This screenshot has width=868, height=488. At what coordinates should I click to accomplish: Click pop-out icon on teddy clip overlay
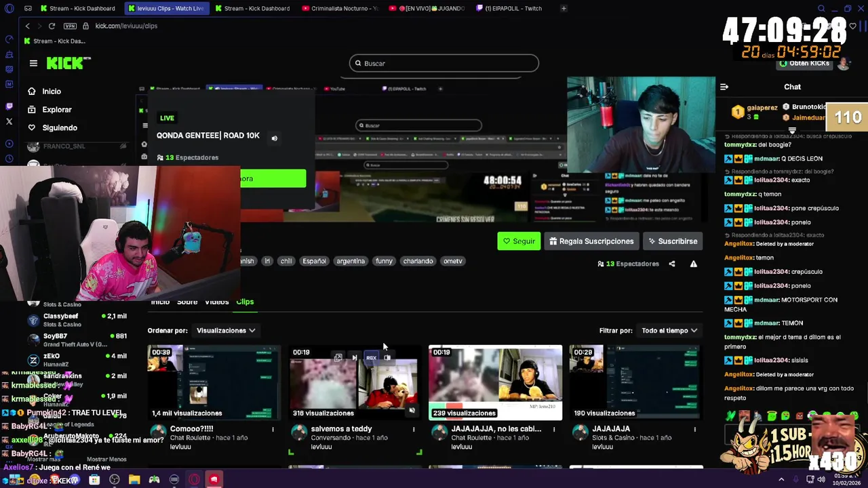pos(338,357)
